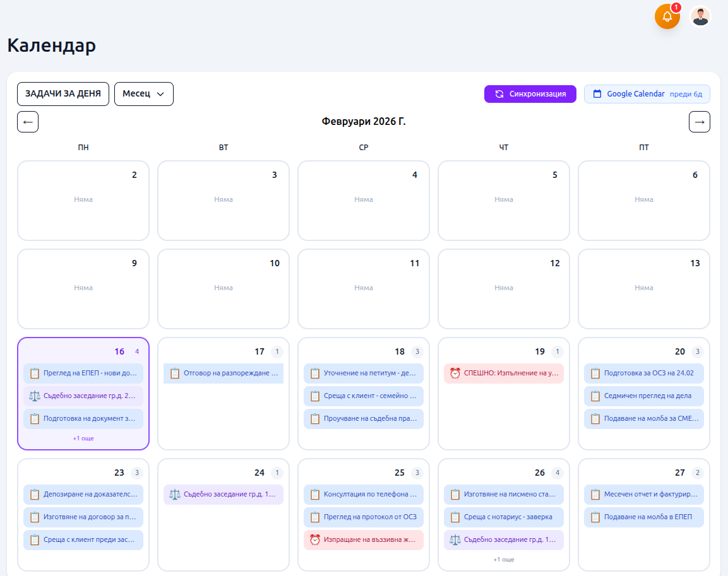
Task: Open the Месец view dropdown
Action: pyautogui.click(x=143, y=94)
